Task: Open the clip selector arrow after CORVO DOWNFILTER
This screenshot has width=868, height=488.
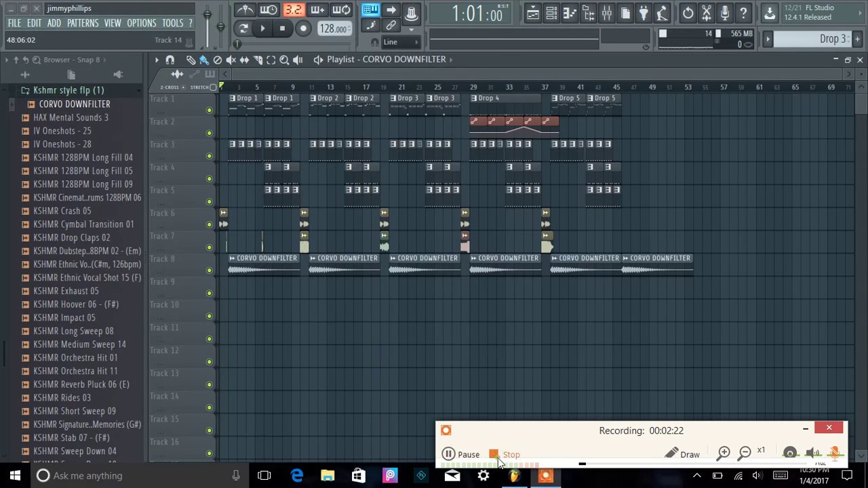Action: pyautogui.click(x=451, y=59)
